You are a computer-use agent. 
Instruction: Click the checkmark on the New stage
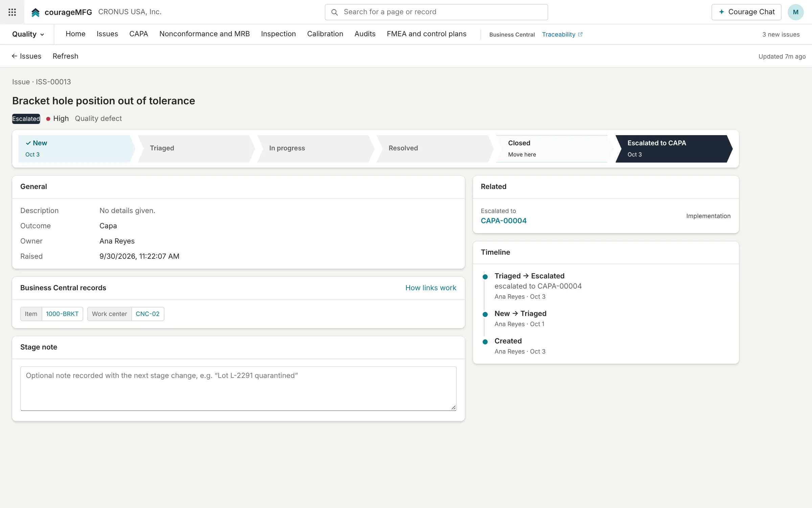(28, 143)
